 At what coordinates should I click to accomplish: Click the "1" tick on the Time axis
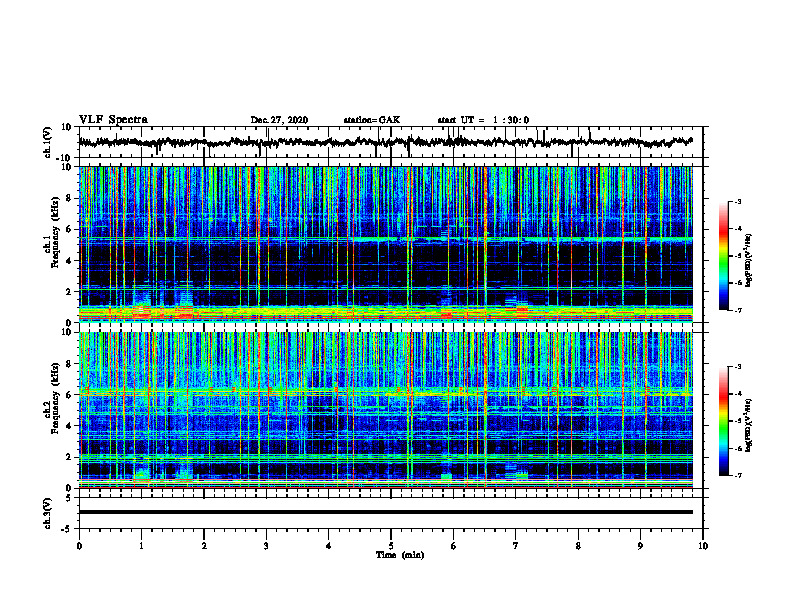(141, 546)
